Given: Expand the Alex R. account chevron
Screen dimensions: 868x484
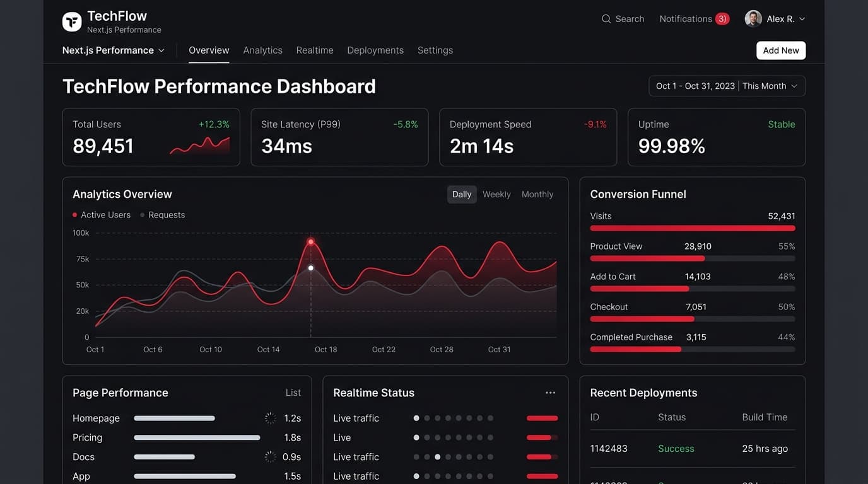Looking at the screenshot, I should point(802,19).
